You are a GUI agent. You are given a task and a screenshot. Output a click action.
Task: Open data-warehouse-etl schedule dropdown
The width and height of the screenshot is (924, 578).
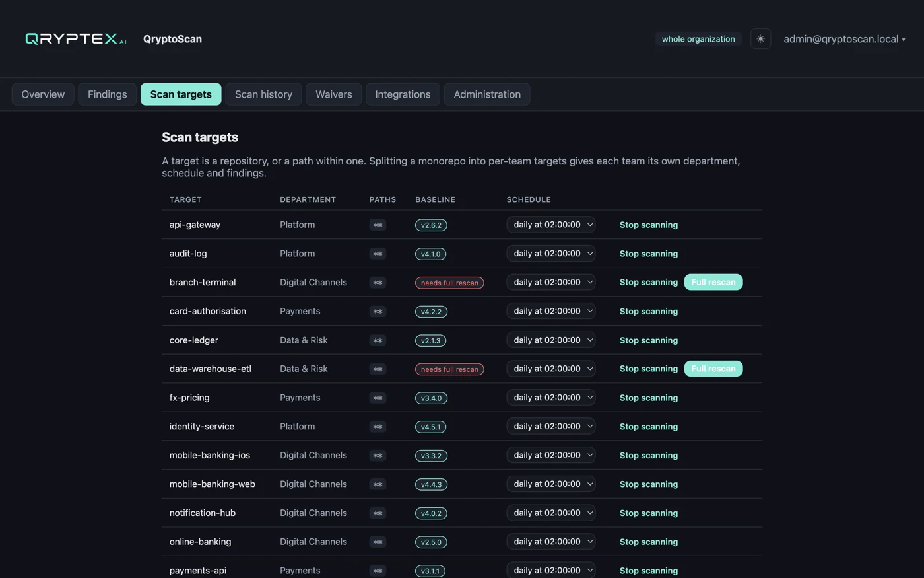point(551,369)
